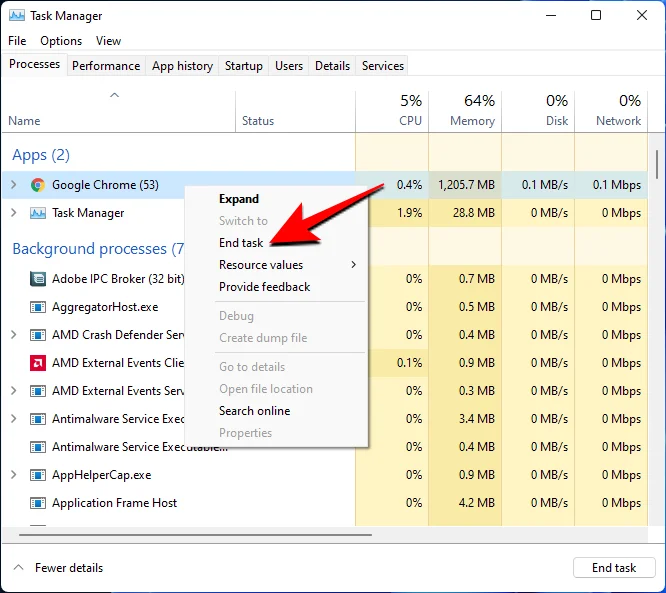Select the Application Frame Host row name
The height and width of the screenshot is (593, 666).
click(114, 503)
